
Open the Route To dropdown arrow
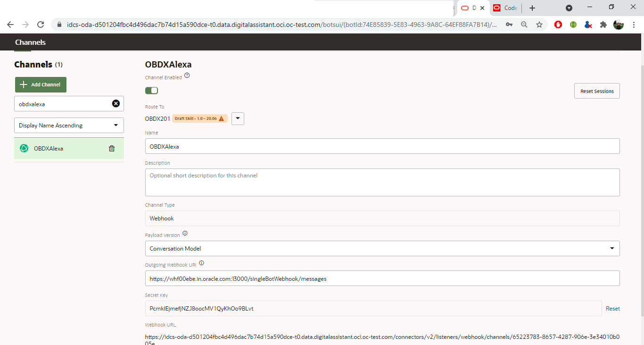coord(238,118)
